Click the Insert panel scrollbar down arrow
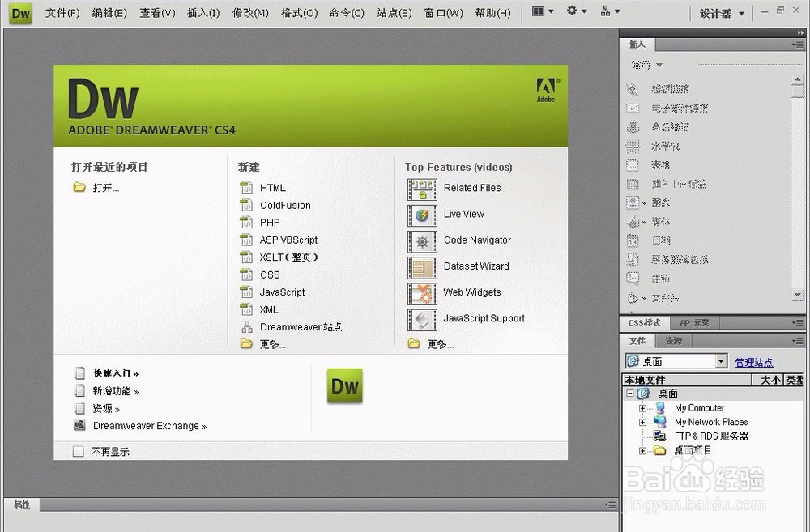 pyautogui.click(x=798, y=295)
